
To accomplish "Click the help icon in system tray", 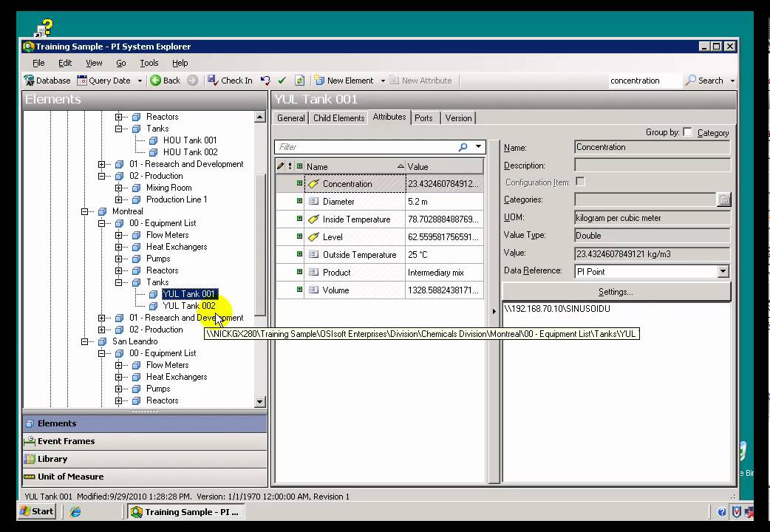I will click(722, 512).
